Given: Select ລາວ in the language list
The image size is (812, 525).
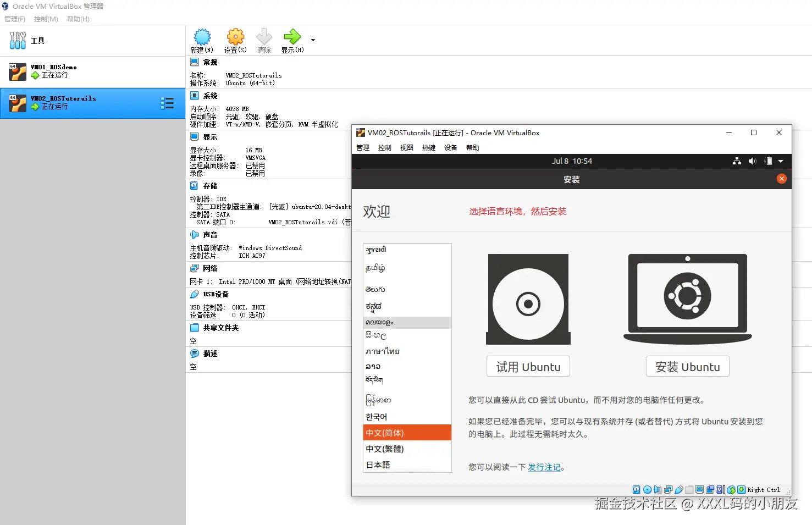Looking at the screenshot, I should pos(407,366).
